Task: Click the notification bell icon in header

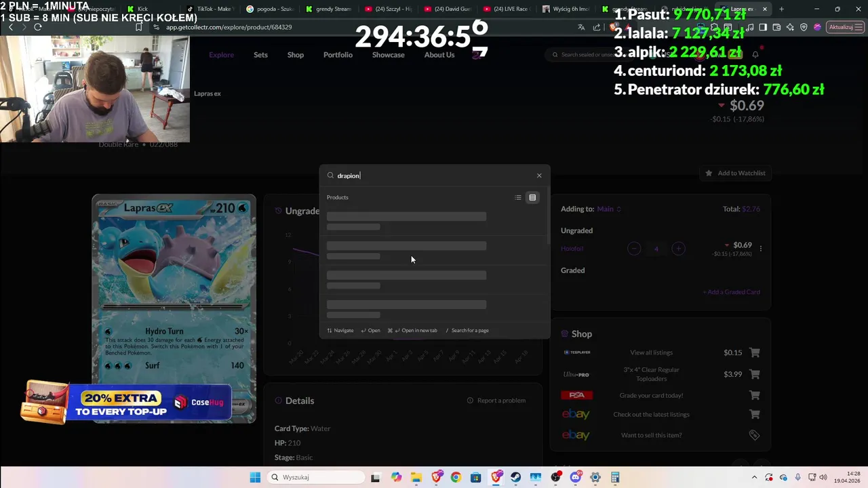Action: tap(755, 54)
